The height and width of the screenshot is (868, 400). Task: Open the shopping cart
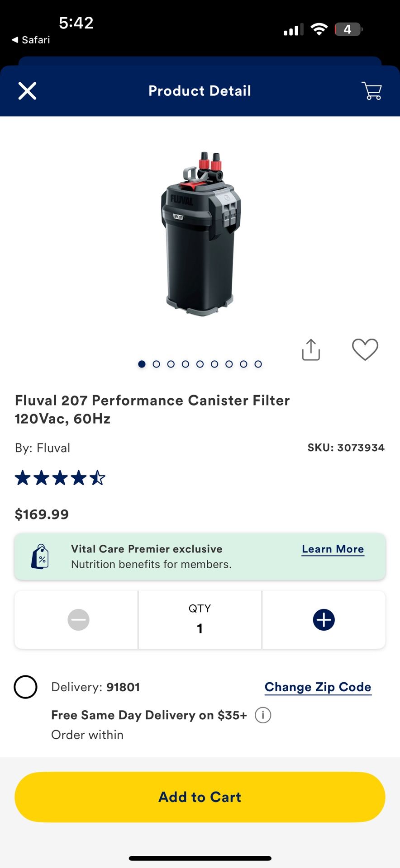point(371,90)
